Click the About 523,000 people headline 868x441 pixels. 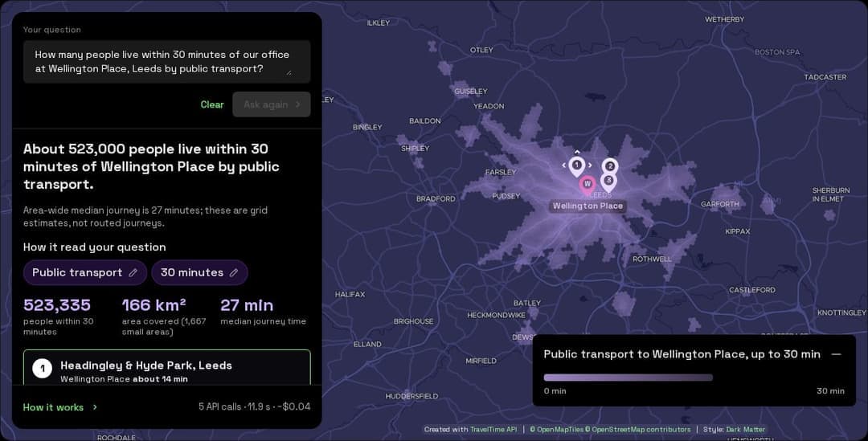[151, 166]
